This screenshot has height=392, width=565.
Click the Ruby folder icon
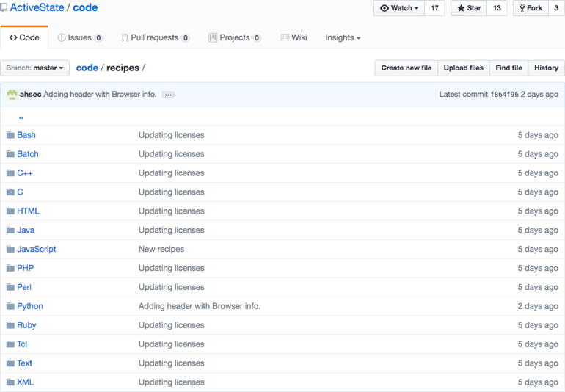10,325
